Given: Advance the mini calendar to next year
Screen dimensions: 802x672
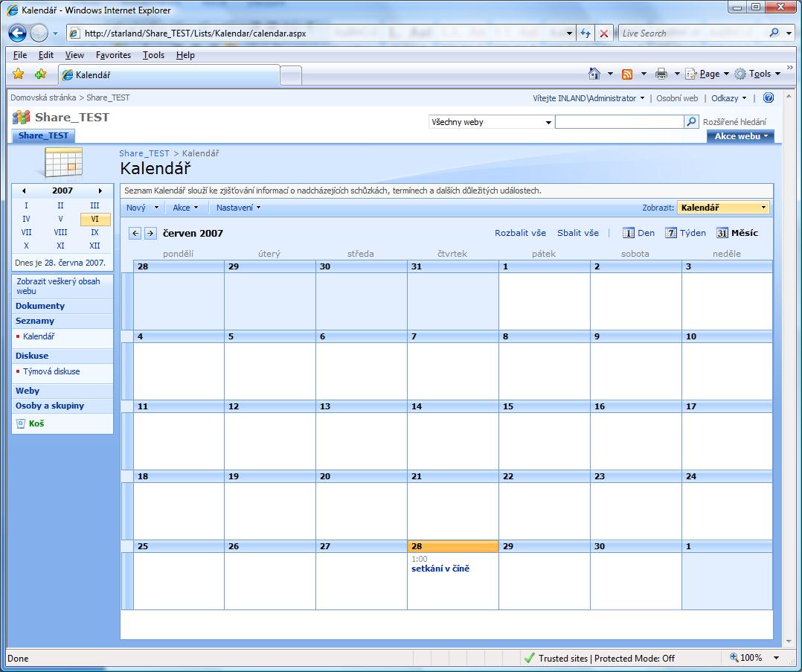Looking at the screenshot, I should (x=100, y=191).
